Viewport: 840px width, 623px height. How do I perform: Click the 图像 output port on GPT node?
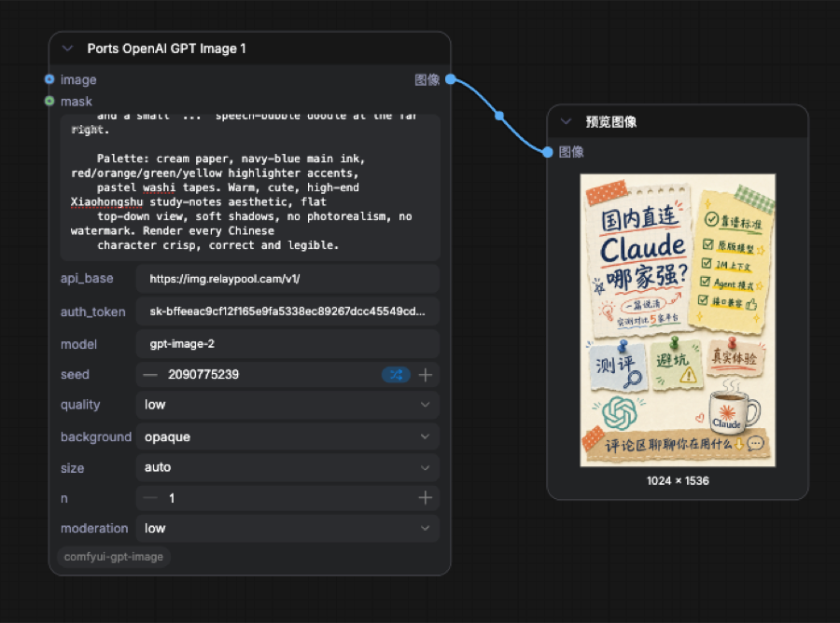tap(451, 79)
